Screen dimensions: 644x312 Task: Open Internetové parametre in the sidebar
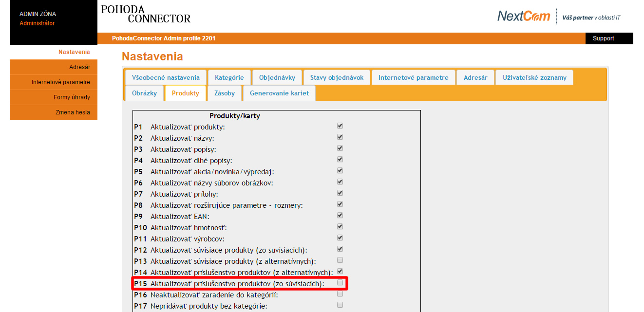point(54,82)
